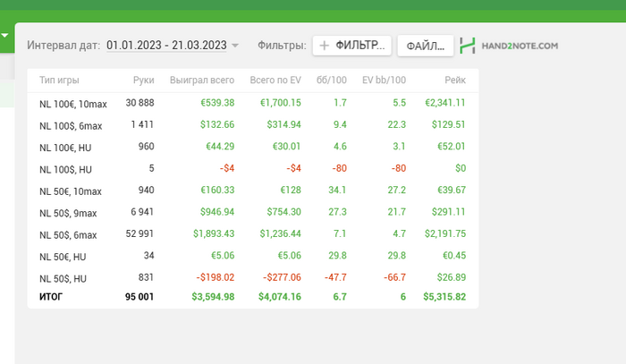
Task: Click EV bb/100 value -66.7
Action: click(395, 277)
